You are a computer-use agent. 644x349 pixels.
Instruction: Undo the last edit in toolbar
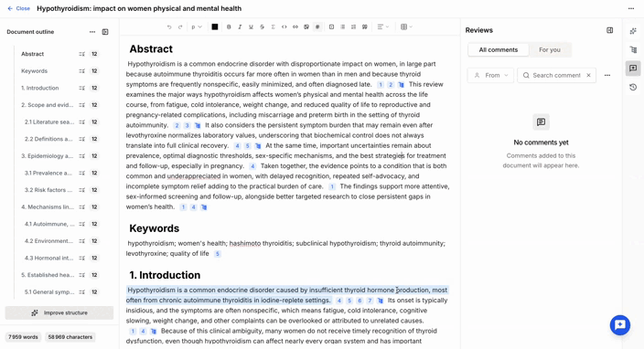click(169, 27)
